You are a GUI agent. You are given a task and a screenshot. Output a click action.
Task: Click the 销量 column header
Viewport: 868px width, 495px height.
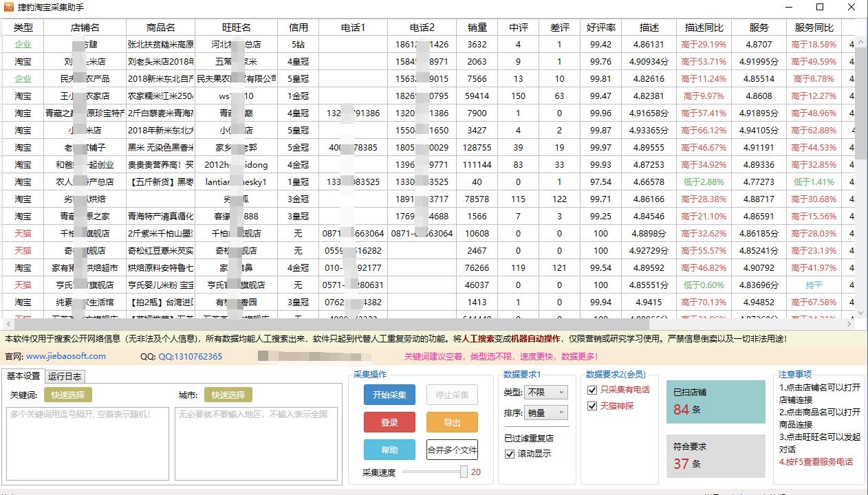(477, 27)
